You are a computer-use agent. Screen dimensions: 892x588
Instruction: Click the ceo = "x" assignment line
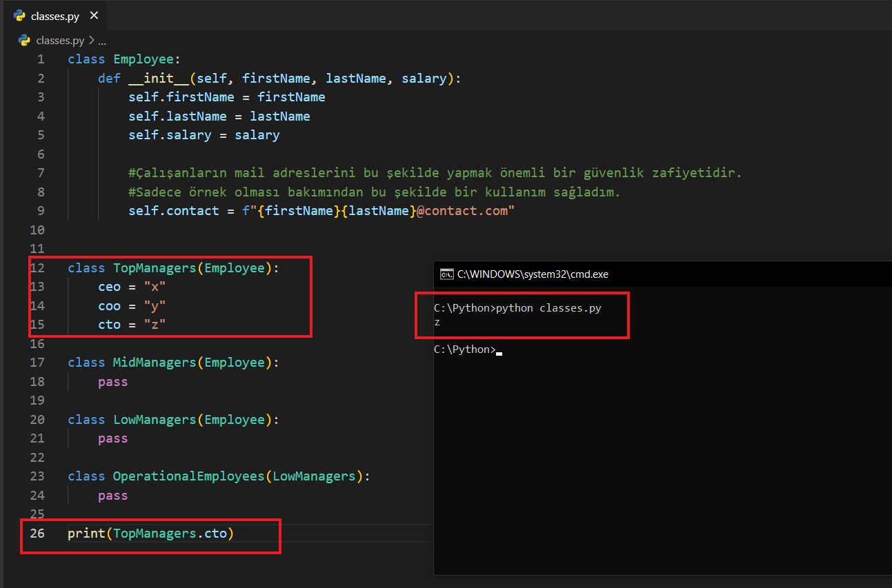point(132,287)
